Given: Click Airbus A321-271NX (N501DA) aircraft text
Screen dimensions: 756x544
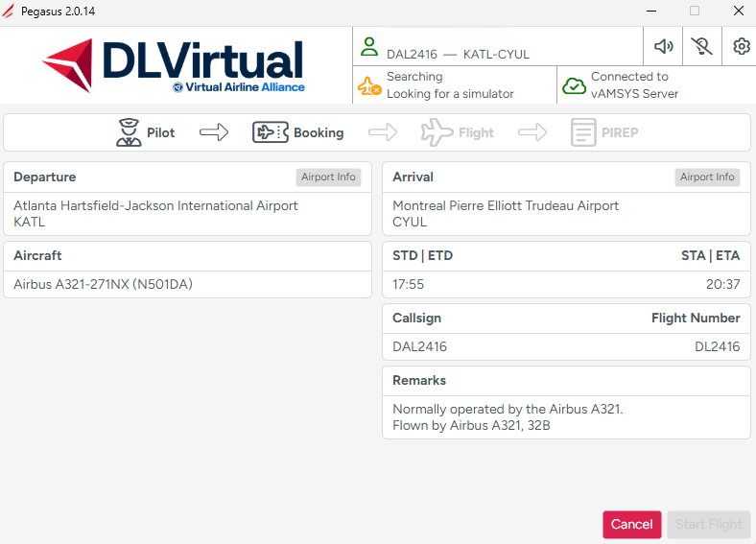Looking at the screenshot, I should pyautogui.click(x=104, y=285).
